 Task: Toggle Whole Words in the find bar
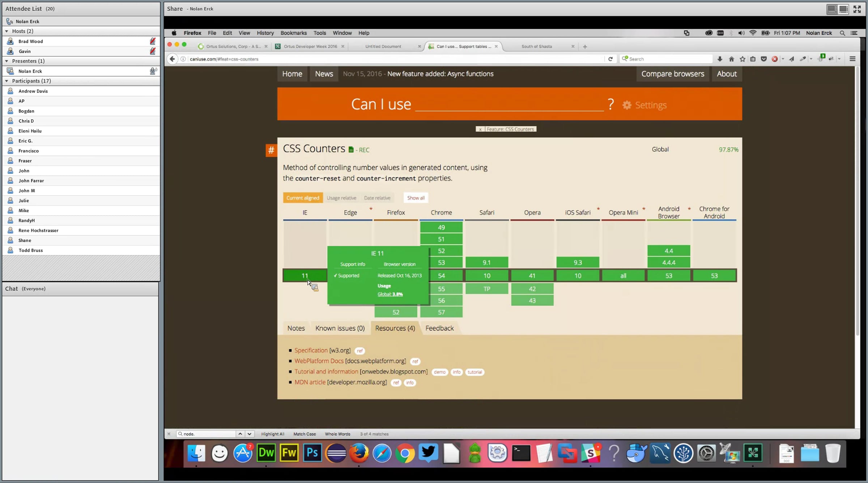click(337, 434)
